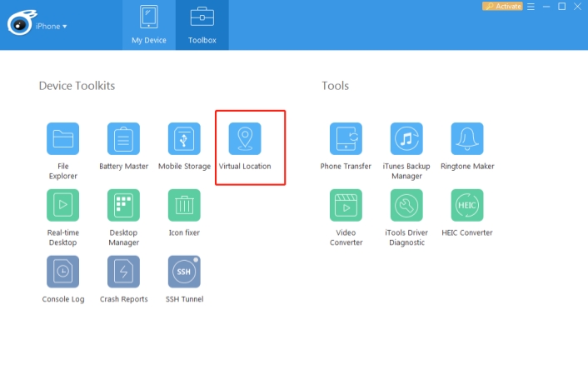Open Mobile Storage icon
Viewport: 588px width, 375px height.
coord(184,138)
